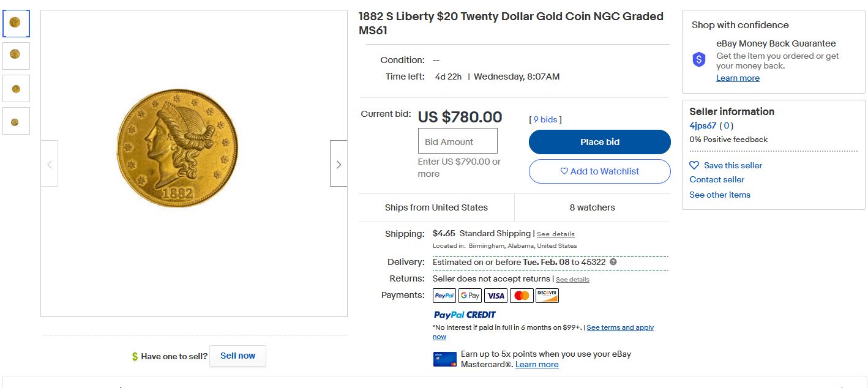
Task: Toggle Add to Watchlist
Action: click(x=600, y=171)
